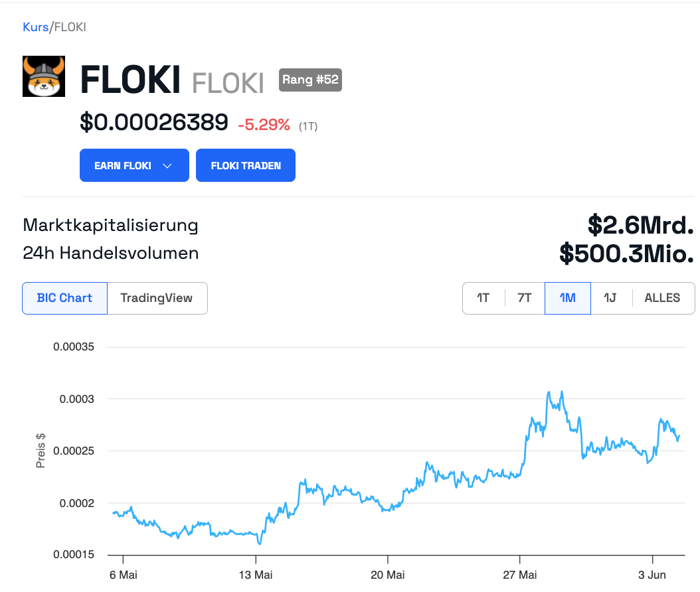
Task: Switch to the BIC Chart tab
Action: pos(64,298)
